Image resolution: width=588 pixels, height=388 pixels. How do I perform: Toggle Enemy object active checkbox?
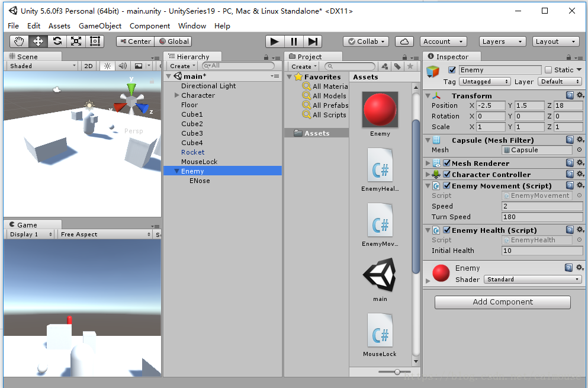(x=452, y=70)
